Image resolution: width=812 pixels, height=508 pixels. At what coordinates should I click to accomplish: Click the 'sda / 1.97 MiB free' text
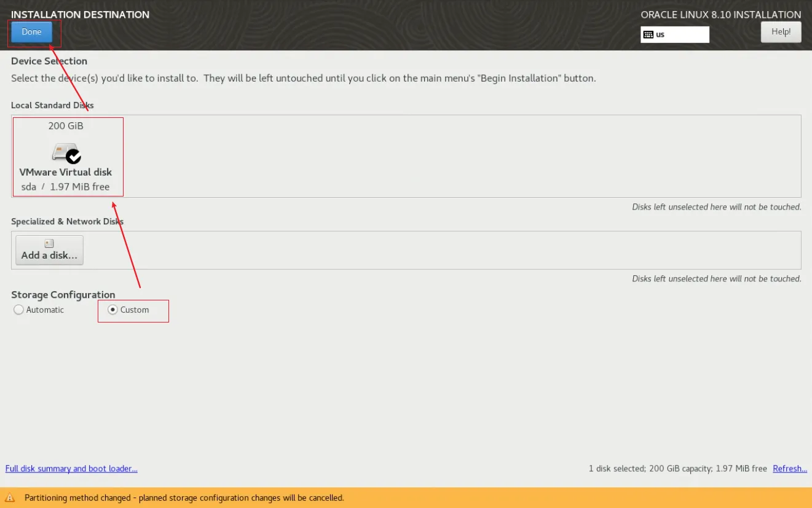click(66, 187)
